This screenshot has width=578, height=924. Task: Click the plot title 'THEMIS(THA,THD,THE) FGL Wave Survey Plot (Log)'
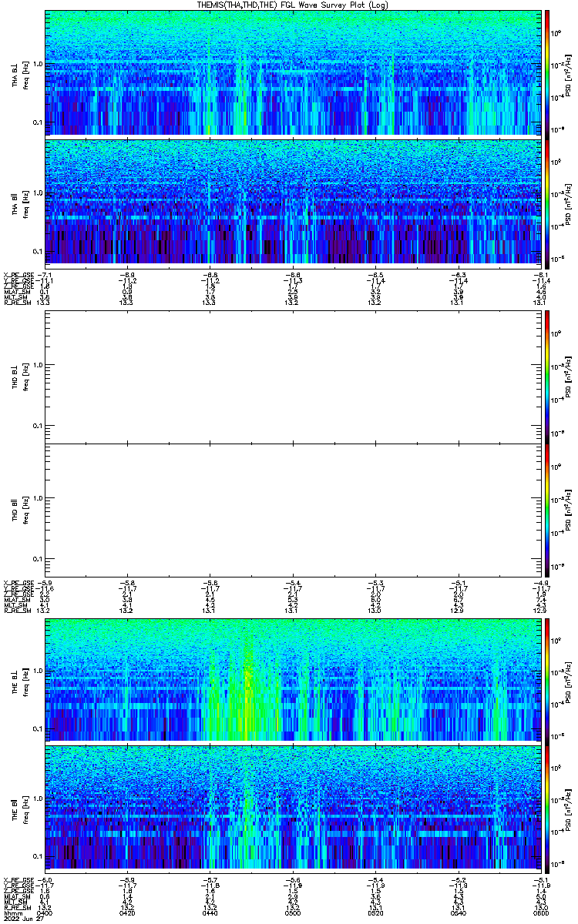click(292, 5)
